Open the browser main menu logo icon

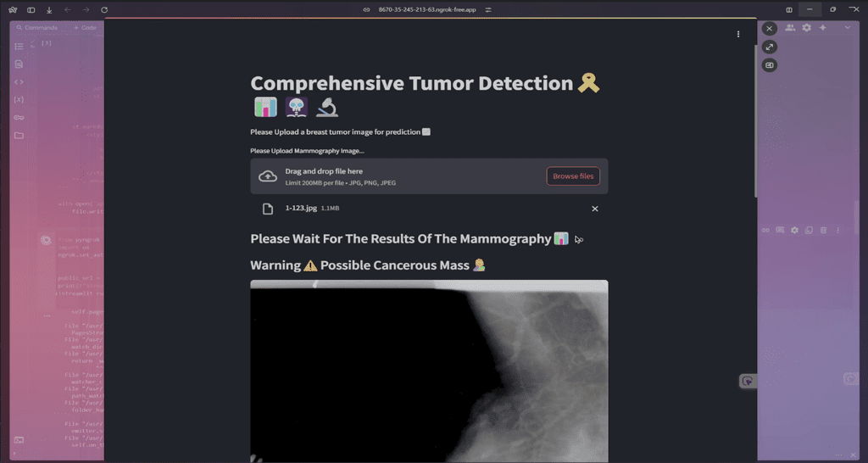point(13,10)
